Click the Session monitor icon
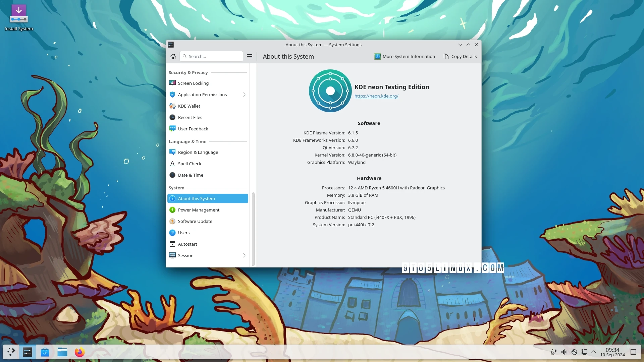This screenshot has height=362, width=644. [x=172, y=255]
